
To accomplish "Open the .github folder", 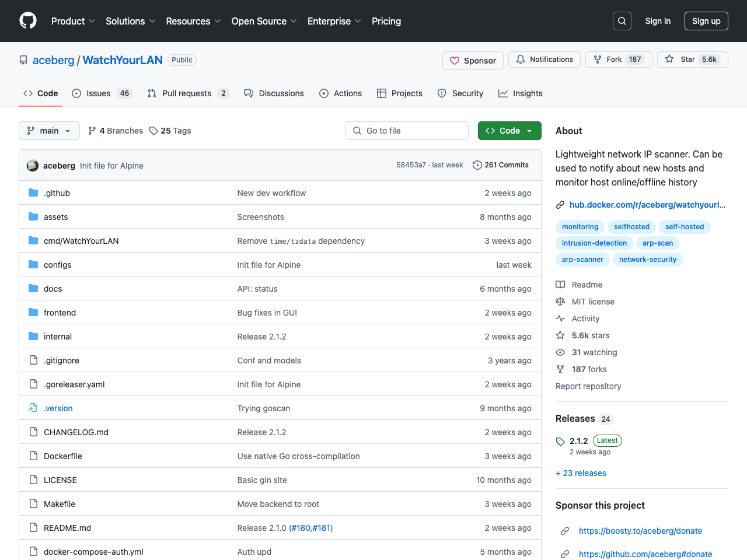I will click(x=57, y=193).
